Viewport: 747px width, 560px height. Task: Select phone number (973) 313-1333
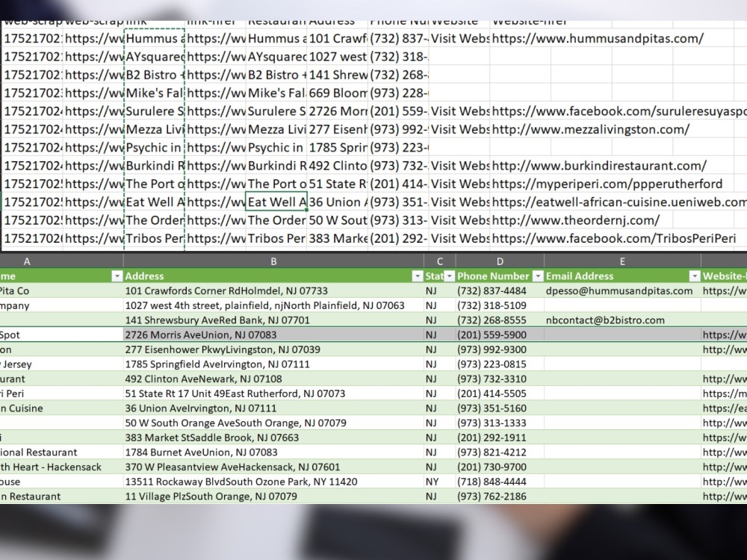tap(500, 423)
